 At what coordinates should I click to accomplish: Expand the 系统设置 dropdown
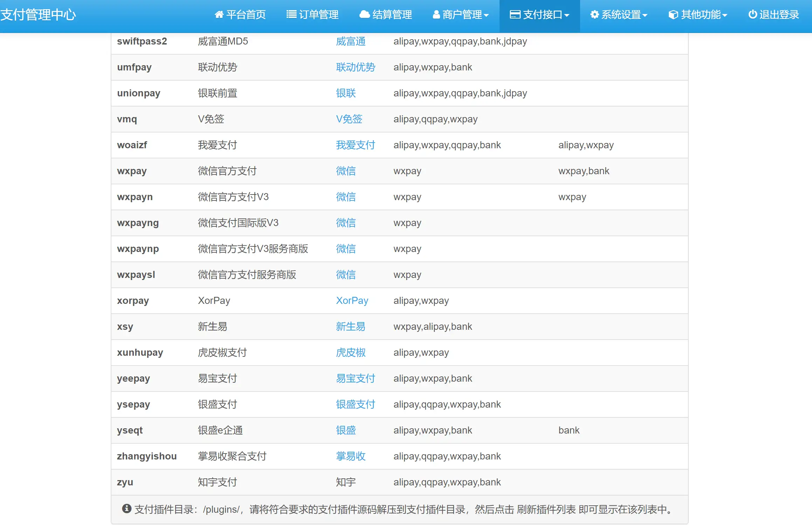(x=618, y=15)
